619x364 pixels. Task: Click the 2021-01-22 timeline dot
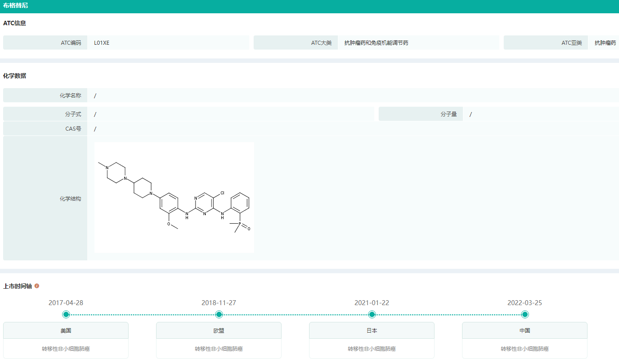point(372,314)
